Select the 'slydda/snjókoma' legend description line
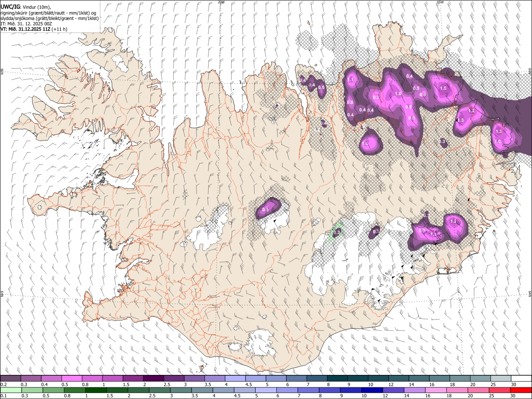This screenshot has height=399, width=532. point(49,18)
